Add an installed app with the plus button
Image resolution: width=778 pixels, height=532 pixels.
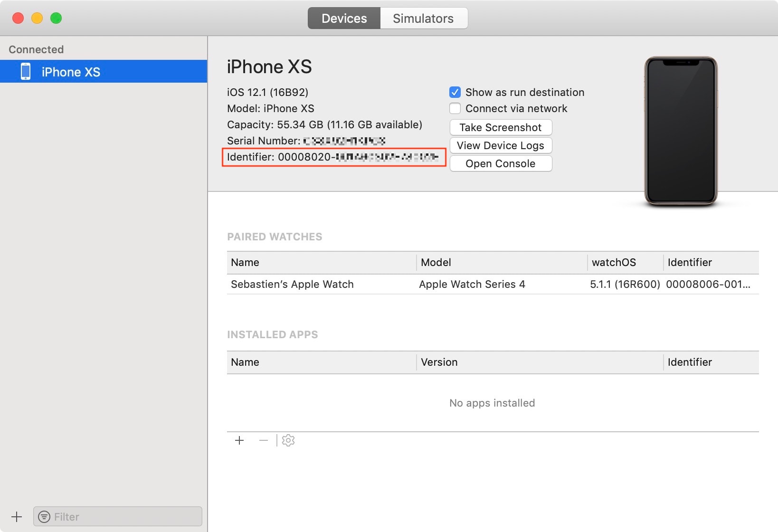(239, 440)
